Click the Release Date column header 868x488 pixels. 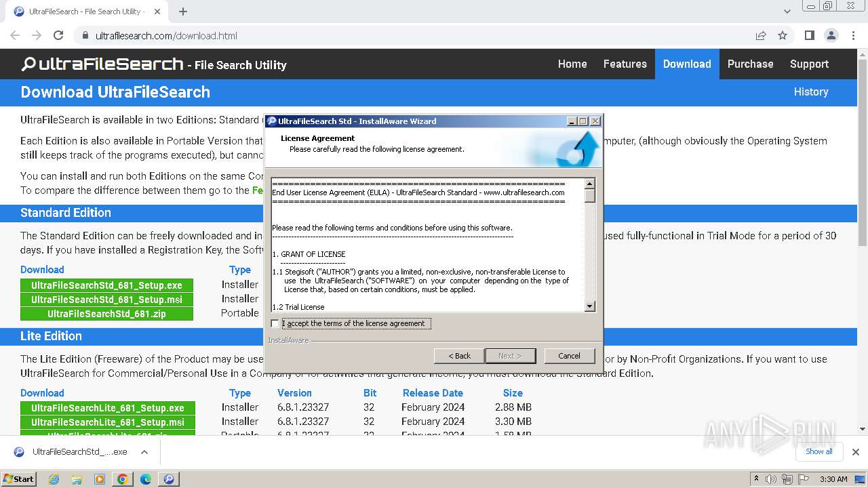(433, 393)
